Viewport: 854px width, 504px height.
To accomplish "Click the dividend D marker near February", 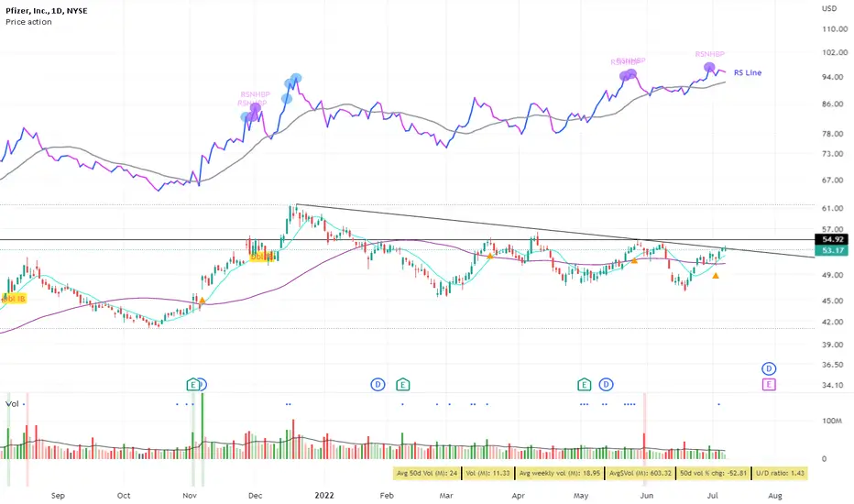I will point(378,385).
